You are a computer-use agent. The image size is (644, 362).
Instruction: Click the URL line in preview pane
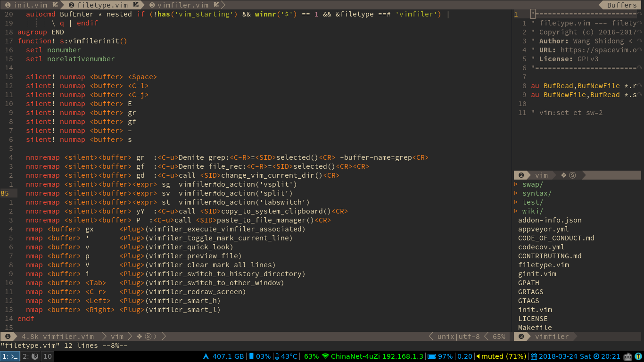point(584,50)
